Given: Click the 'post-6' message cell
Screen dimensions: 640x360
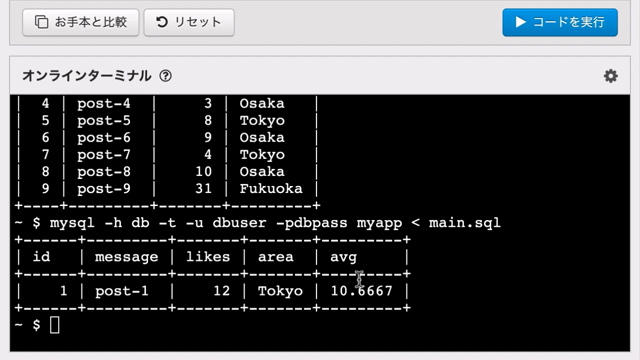Looking at the screenshot, I should 104,138.
